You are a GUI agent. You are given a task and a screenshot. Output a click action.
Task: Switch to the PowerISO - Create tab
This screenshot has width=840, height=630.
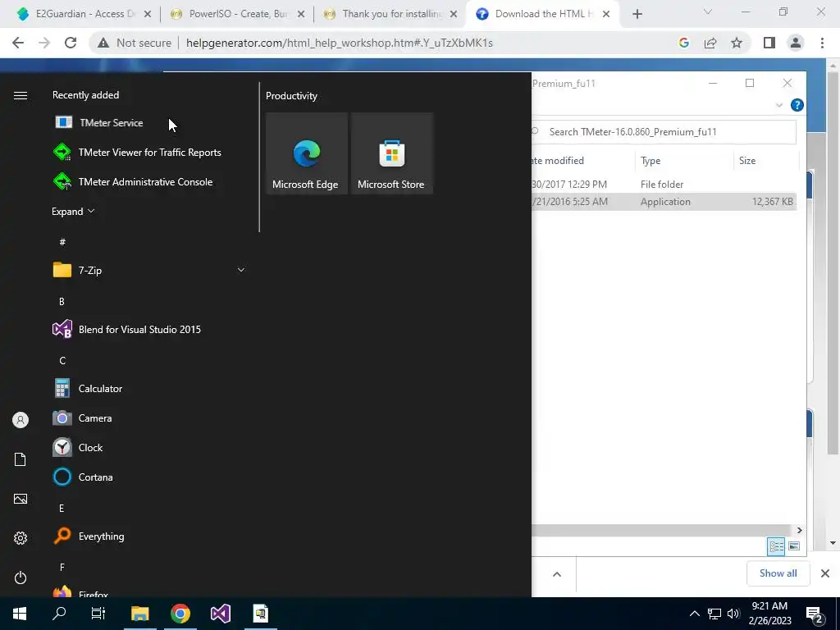tap(236, 14)
